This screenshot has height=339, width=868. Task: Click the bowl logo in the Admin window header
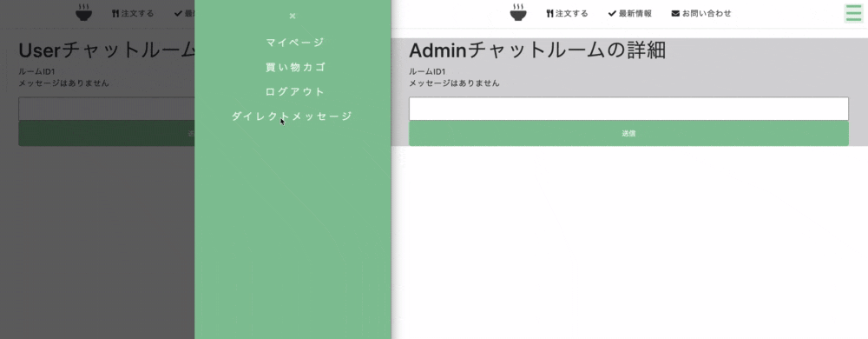click(518, 13)
